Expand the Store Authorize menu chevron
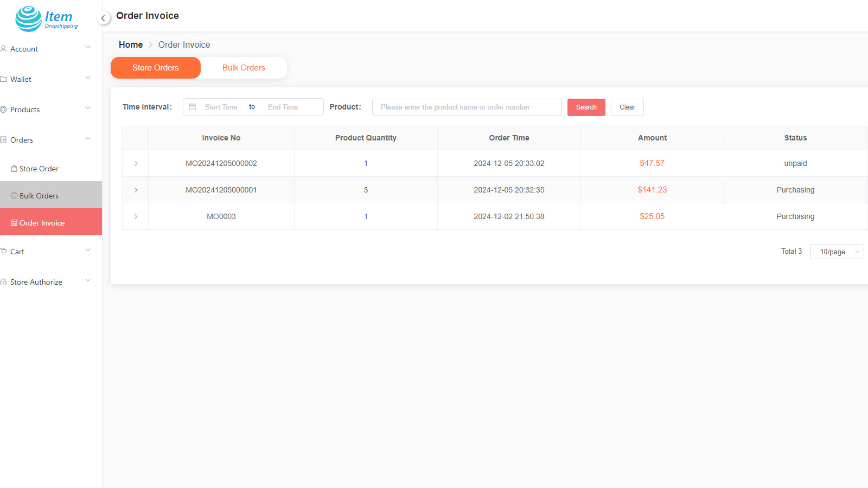The width and height of the screenshot is (868, 488). 88,281
